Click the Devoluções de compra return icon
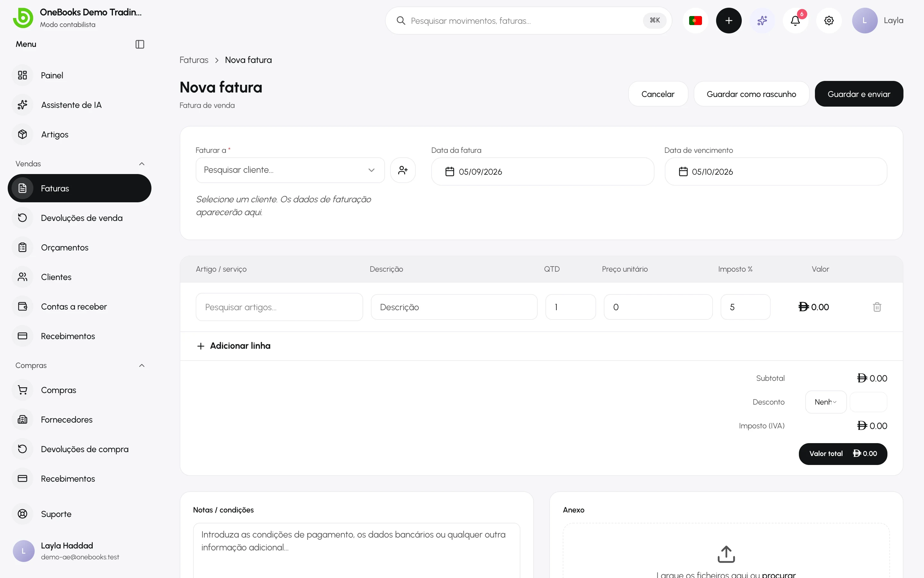The height and width of the screenshot is (578, 924). (x=22, y=449)
